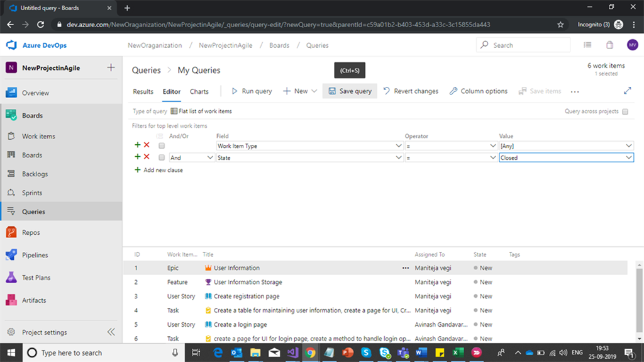
Task: Open Boards breadcrumb link
Action: [x=279, y=45]
